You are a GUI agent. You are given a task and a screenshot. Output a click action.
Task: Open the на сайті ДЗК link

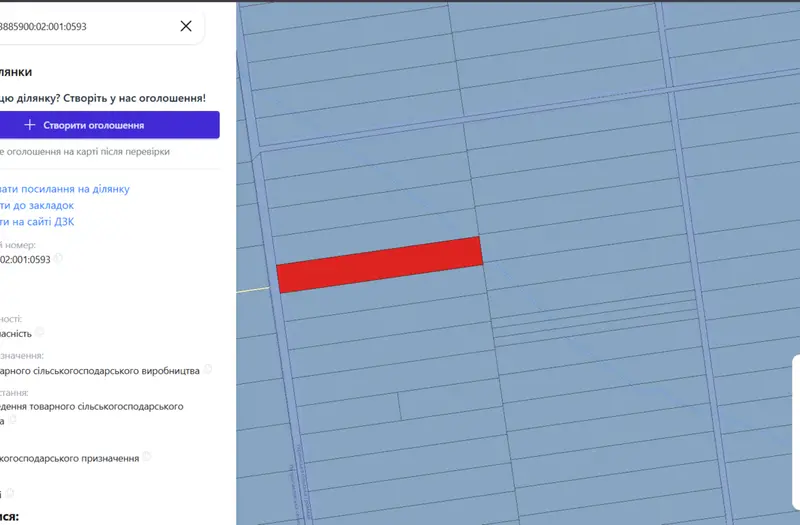37,221
